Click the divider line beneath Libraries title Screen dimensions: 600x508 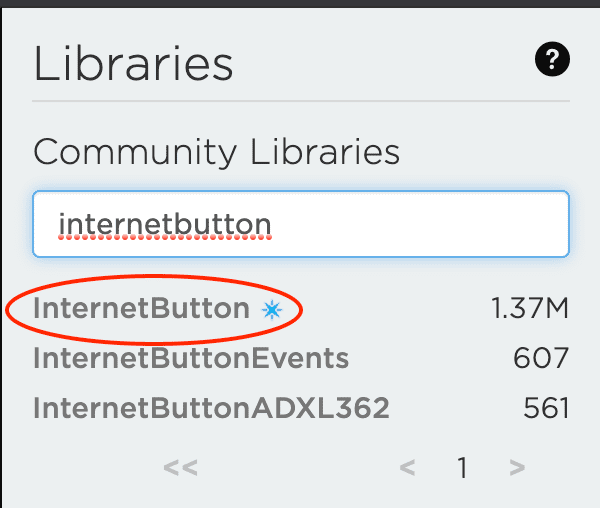(301, 101)
